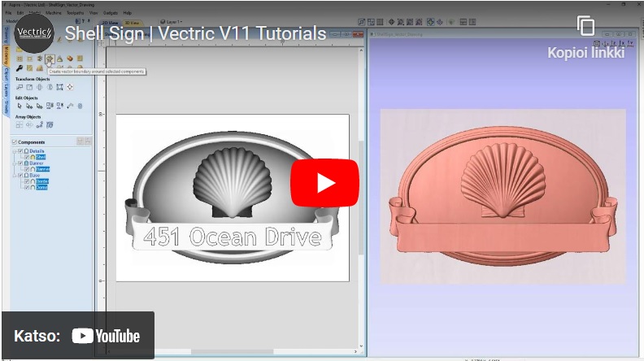644x361 pixels.
Task: Click the zoom magnifier icon in top toolbar
Action: click(361, 22)
